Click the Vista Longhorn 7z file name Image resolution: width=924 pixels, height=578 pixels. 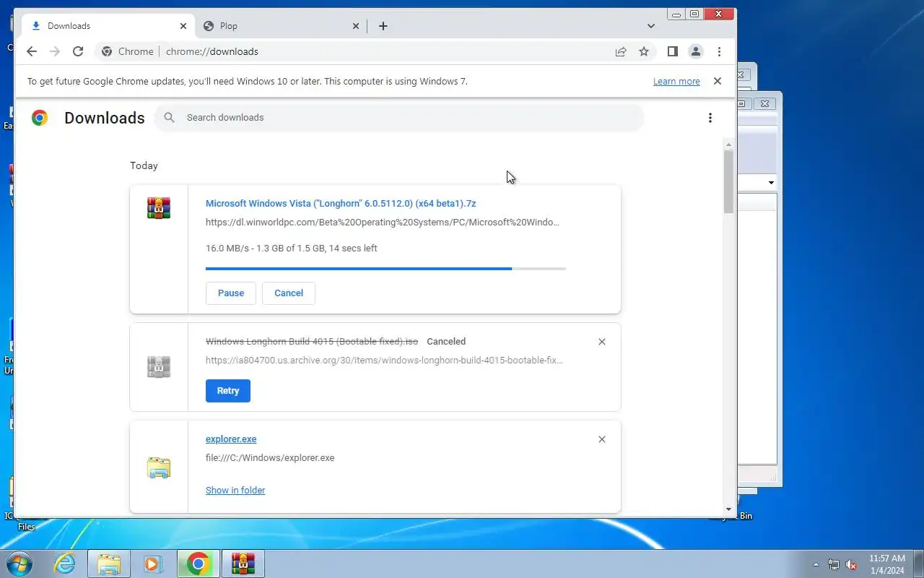tap(341, 204)
